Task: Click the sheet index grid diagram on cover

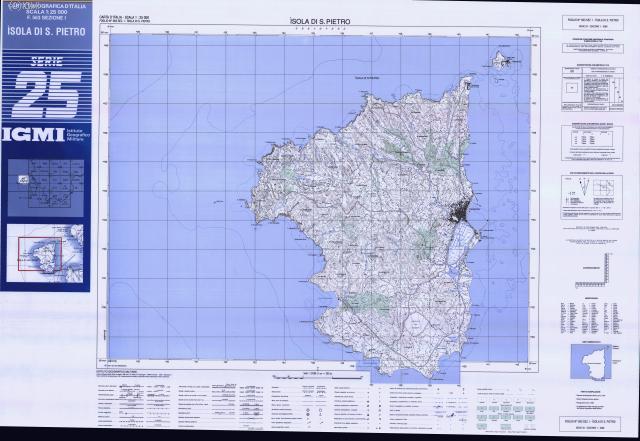Action: [x=46, y=188]
